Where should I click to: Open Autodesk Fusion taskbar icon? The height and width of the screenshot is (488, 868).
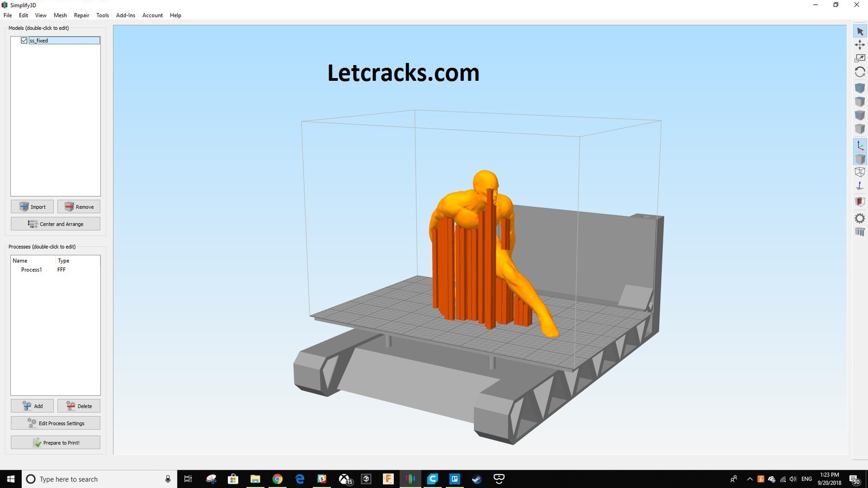point(388,479)
